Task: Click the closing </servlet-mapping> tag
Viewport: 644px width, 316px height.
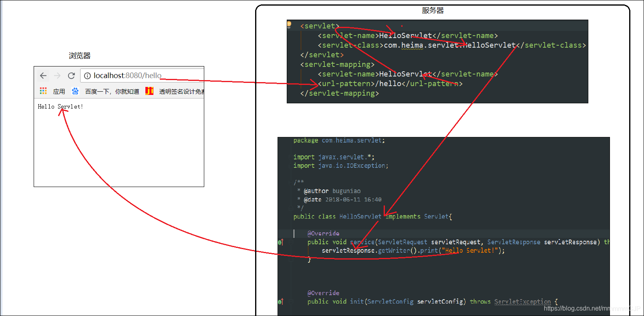Action: click(x=339, y=93)
